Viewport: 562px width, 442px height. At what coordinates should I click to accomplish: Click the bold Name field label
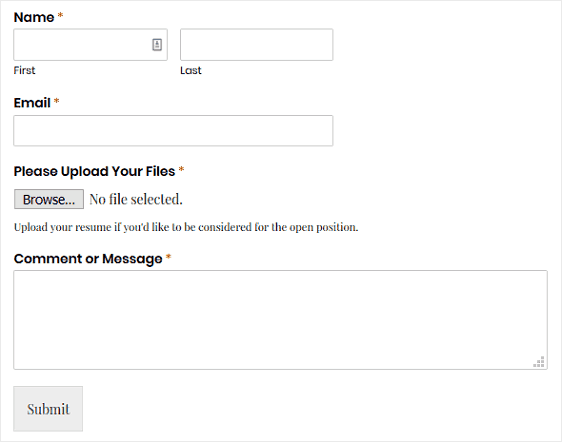point(34,17)
